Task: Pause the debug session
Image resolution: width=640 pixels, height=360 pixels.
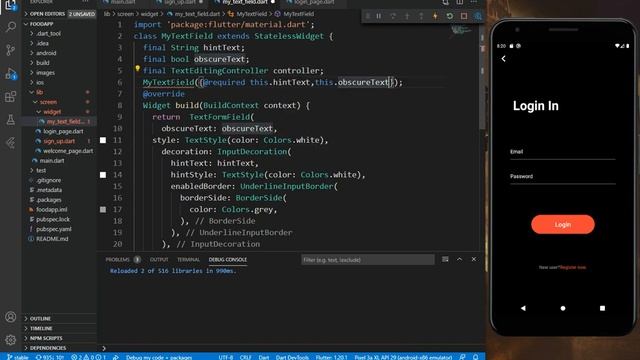Action: tap(379, 16)
